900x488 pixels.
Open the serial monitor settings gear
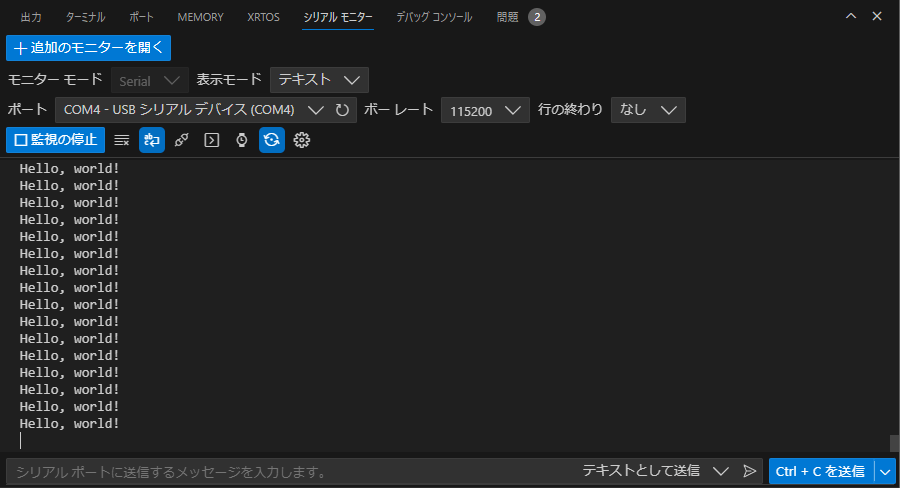(302, 140)
